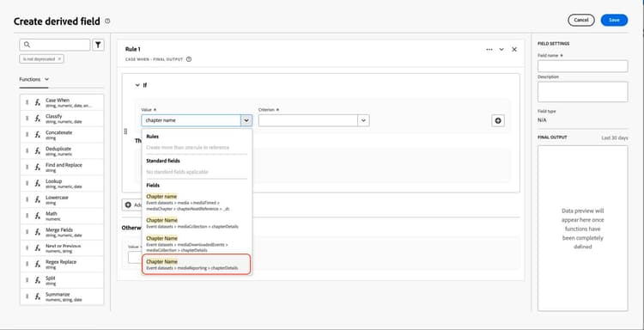Click into the Description text area
Viewport: 644px width, 330px height.
(x=582, y=92)
